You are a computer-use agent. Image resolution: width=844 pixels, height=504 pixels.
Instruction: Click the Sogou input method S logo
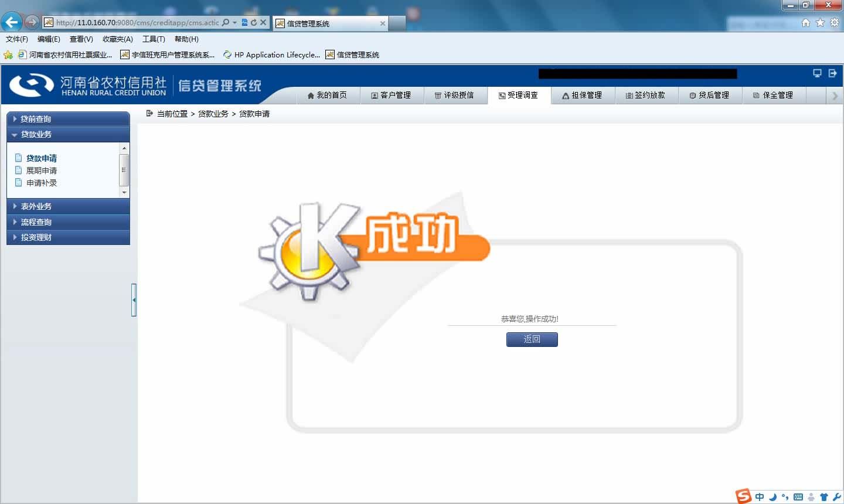(743, 496)
